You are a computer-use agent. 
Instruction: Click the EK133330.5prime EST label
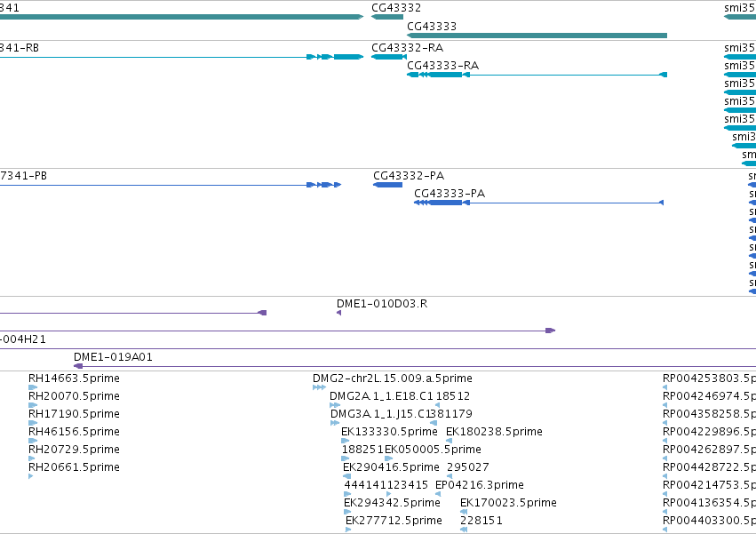pyautogui.click(x=389, y=432)
